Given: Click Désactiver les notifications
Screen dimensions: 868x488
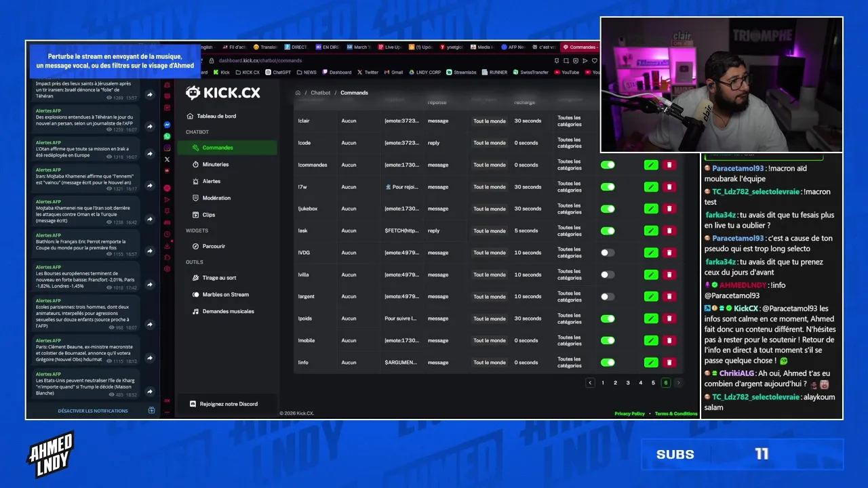Looking at the screenshot, I should [93, 411].
